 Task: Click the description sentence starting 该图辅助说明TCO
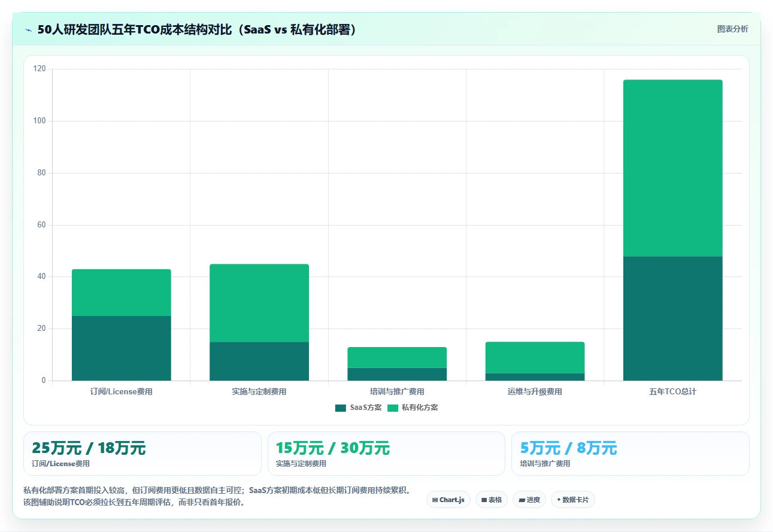[x=135, y=502]
